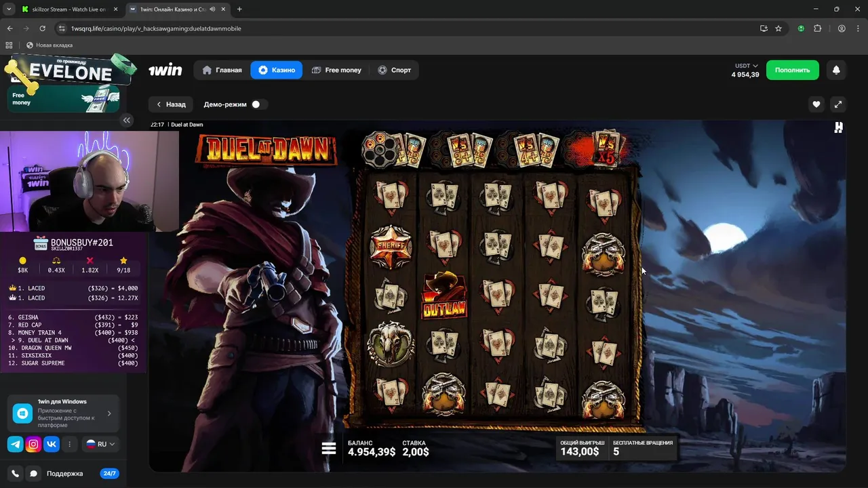Open the Chrome apps grid in bookmarks bar
This screenshot has width=868, height=488.
[x=9, y=45]
